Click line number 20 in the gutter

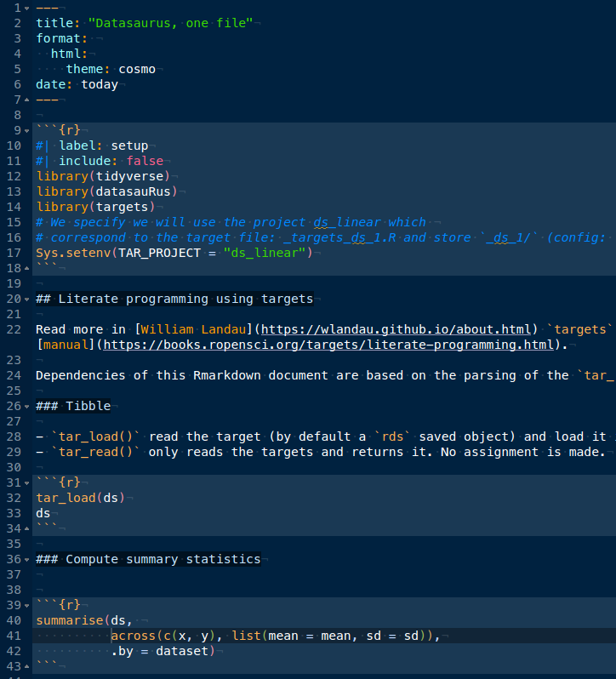click(16, 299)
